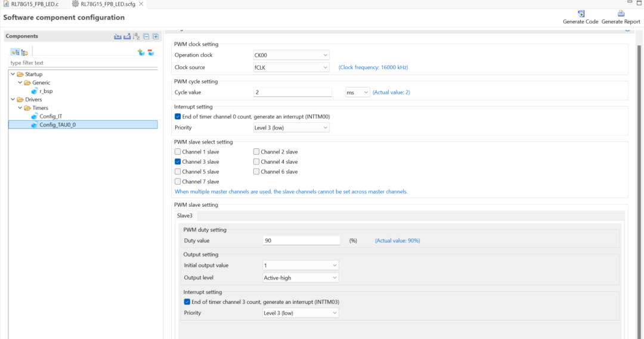
Task: Collapse all components with the minus icon
Action: click(146, 36)
